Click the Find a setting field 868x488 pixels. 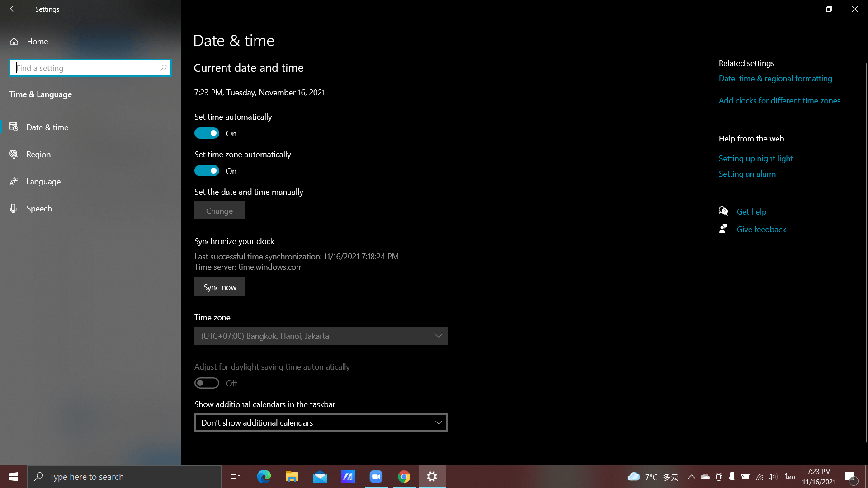86,68
